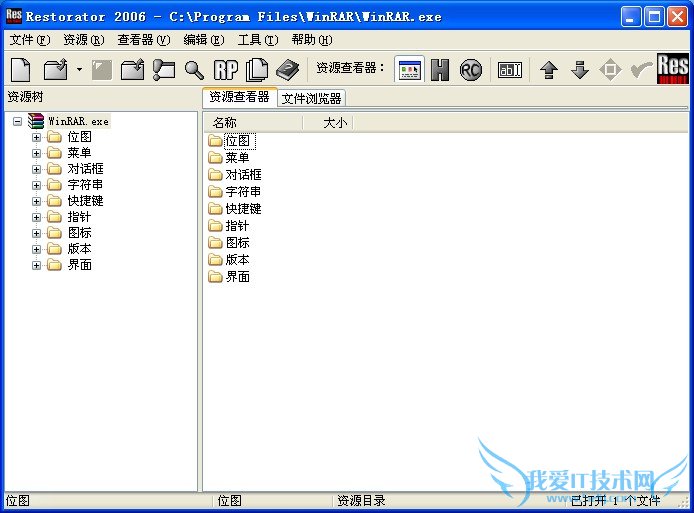Screen dimensions: 694x513
Task: Expand the 字符串 tree node
Action: pyautogui.click(x=36, y=185)
